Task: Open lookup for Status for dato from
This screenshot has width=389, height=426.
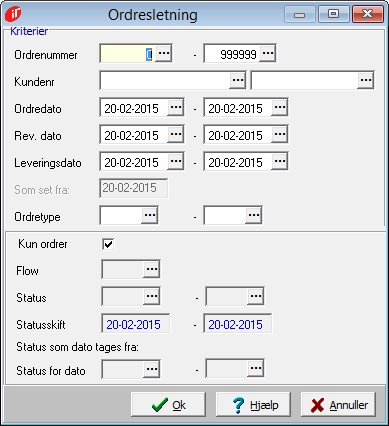Action: coord(152,369)
